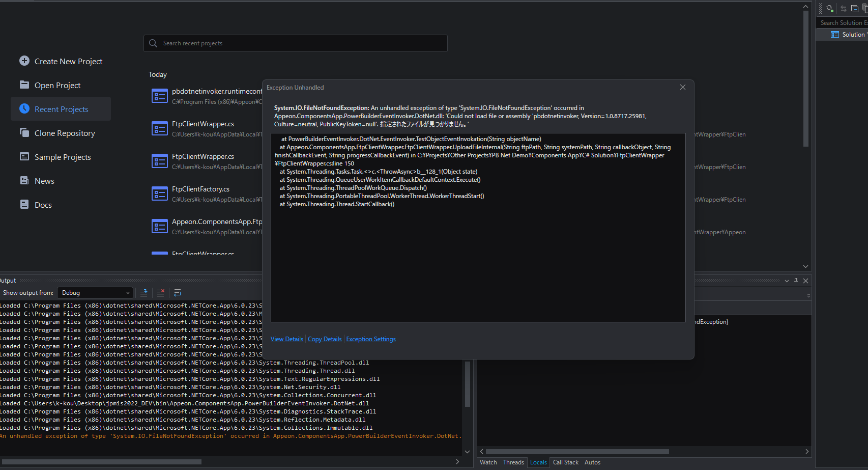Toggle the pin on Locals panel
Viewport: 868px width, 470px height.
pyautogui.click(x=796, y=281)
